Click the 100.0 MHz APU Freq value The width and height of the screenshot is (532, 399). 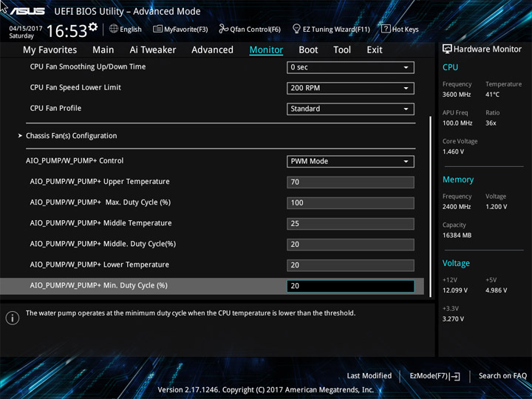point(457,123)
